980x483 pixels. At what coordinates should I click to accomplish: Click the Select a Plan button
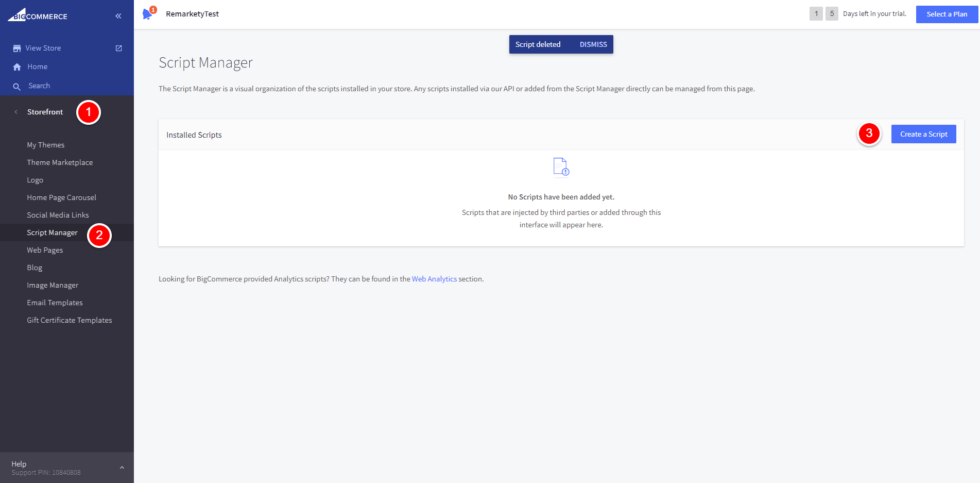point(947,14)
